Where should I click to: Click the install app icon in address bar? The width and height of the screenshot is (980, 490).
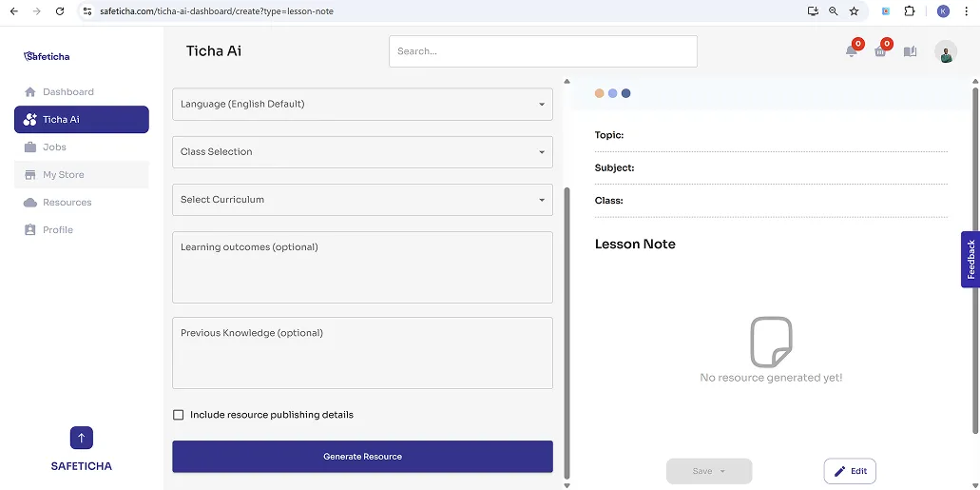[x=813, y=11]
